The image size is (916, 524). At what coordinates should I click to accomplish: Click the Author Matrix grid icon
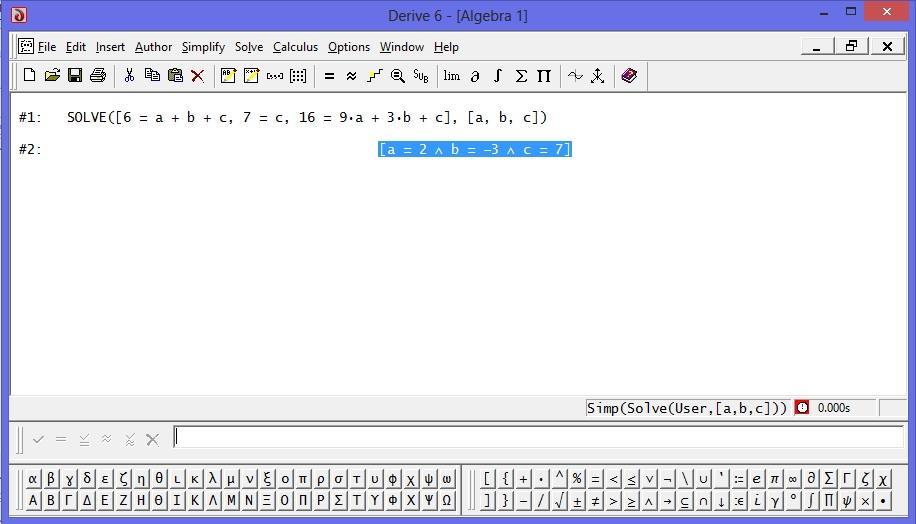click(298, 75)
